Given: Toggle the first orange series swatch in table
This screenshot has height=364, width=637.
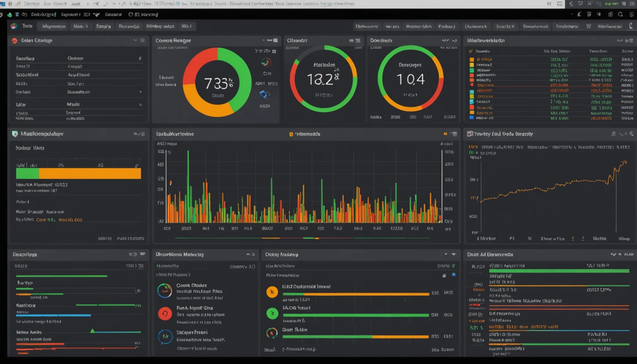Looking at the screenshot, I should click(x=472, y=59).
